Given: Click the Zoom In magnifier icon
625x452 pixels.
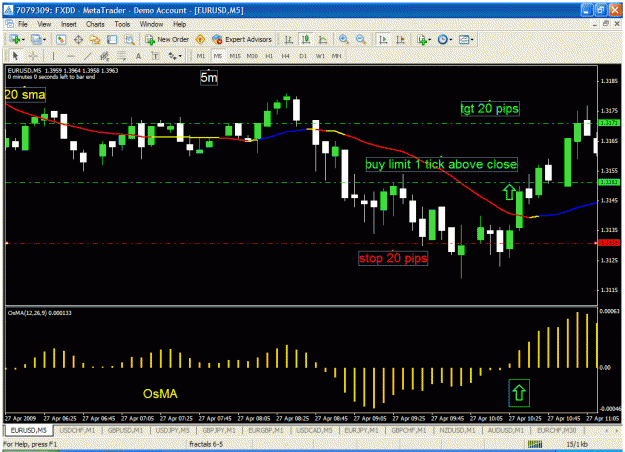Looking at the screenshot, I should (344, 39).
